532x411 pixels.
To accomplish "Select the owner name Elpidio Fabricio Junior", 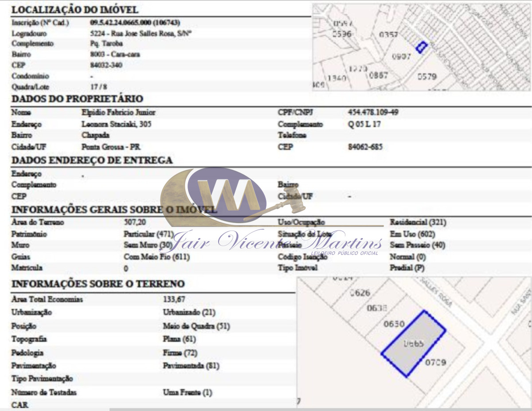I will (118, 113).
